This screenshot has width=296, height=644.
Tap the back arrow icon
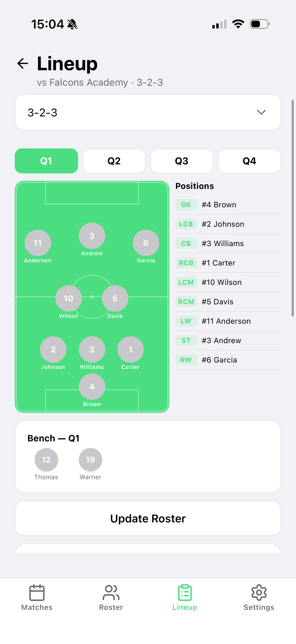tap(23, 63)
